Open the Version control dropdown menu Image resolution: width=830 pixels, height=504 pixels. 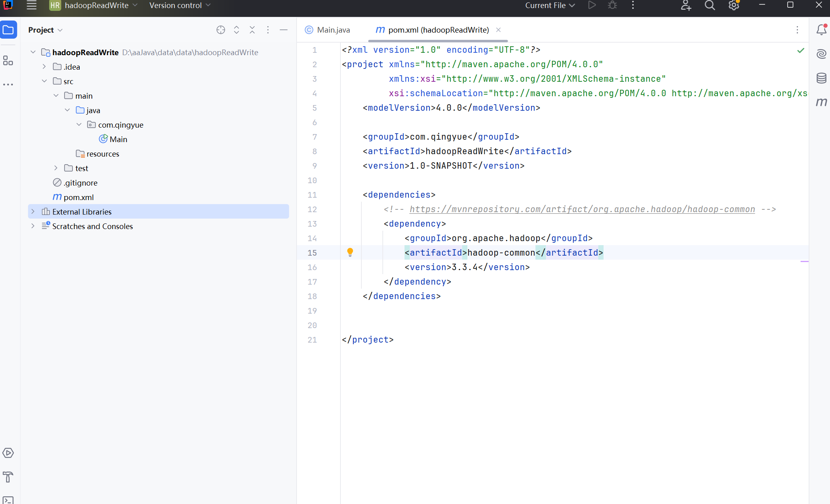(180, 6)
